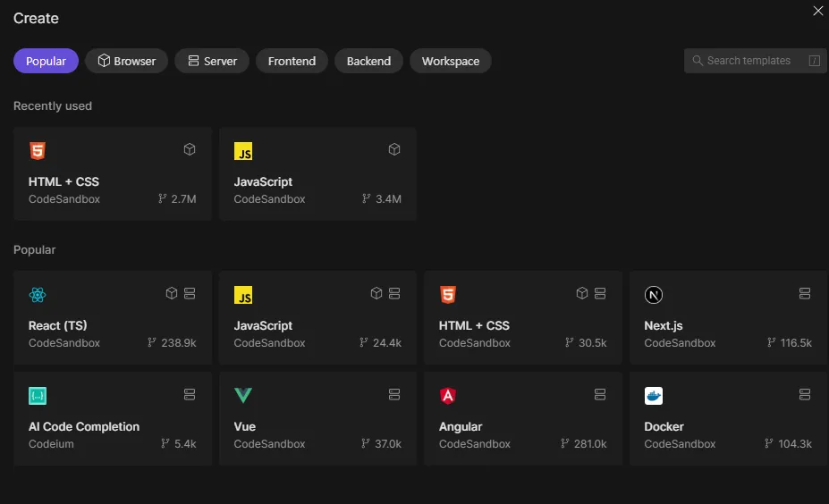
Task: Pick the Vue template title
Action: [245, 426]
